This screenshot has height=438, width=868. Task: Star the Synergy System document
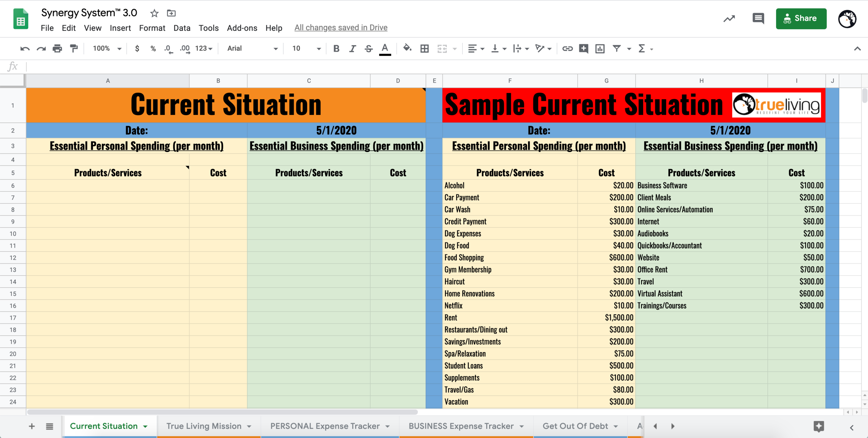click(154, 13)
